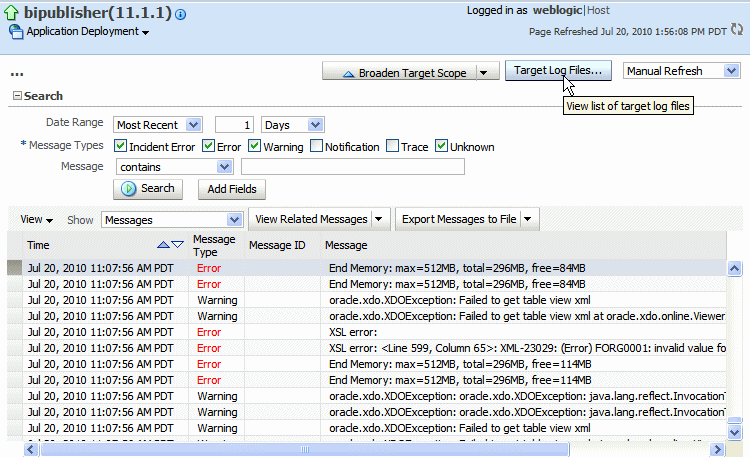
Task: Click the green up-arrow status icon
Action: point(11,13)
